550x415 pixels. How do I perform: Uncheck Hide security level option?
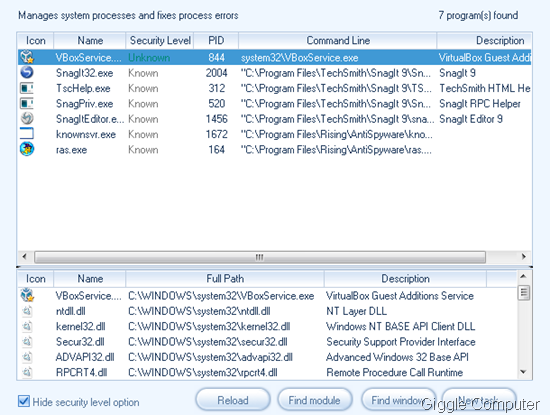tap(24, 401)
